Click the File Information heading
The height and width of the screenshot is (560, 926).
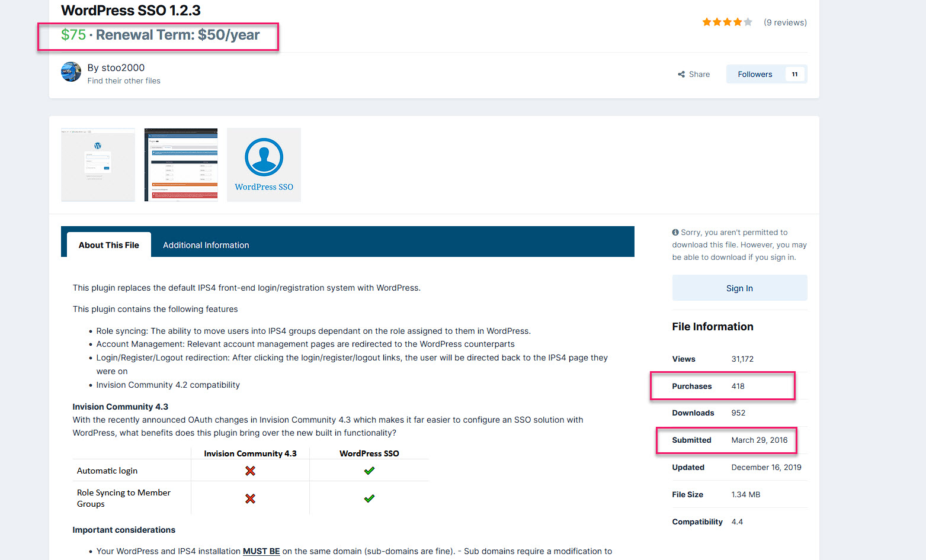[x=713, y=327]
